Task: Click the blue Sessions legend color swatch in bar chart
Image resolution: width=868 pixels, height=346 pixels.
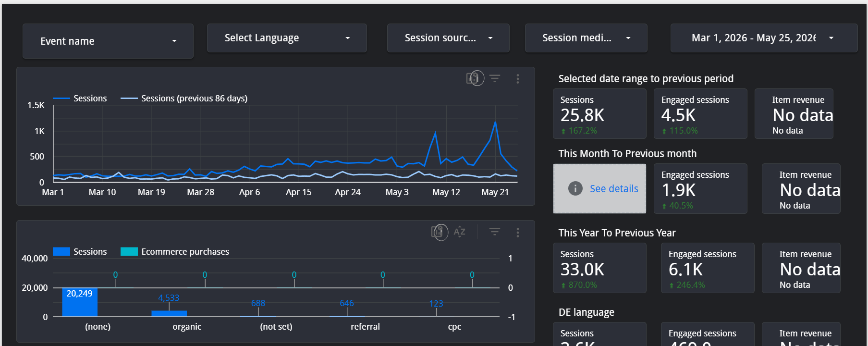Action: coord(61,251)
